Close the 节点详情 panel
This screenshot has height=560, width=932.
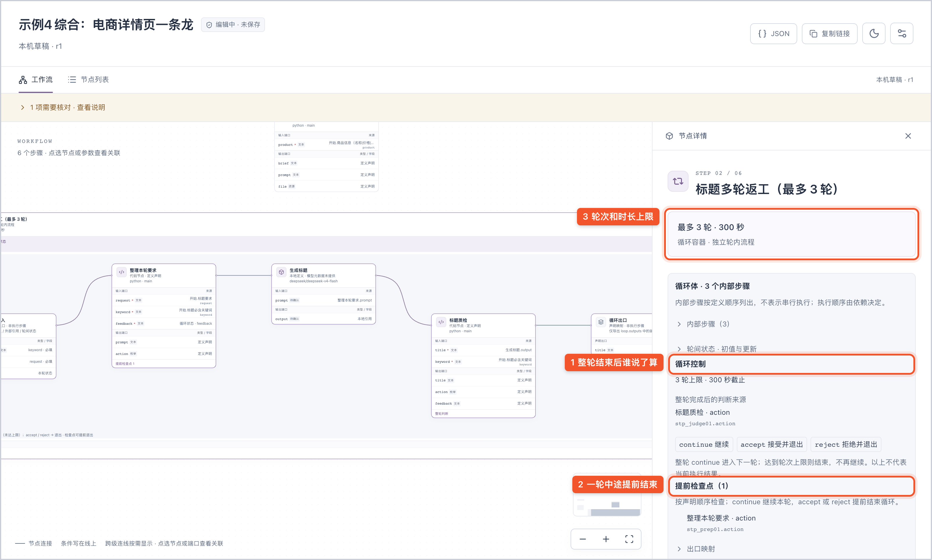pyautogui.click(x=908, y=136)
